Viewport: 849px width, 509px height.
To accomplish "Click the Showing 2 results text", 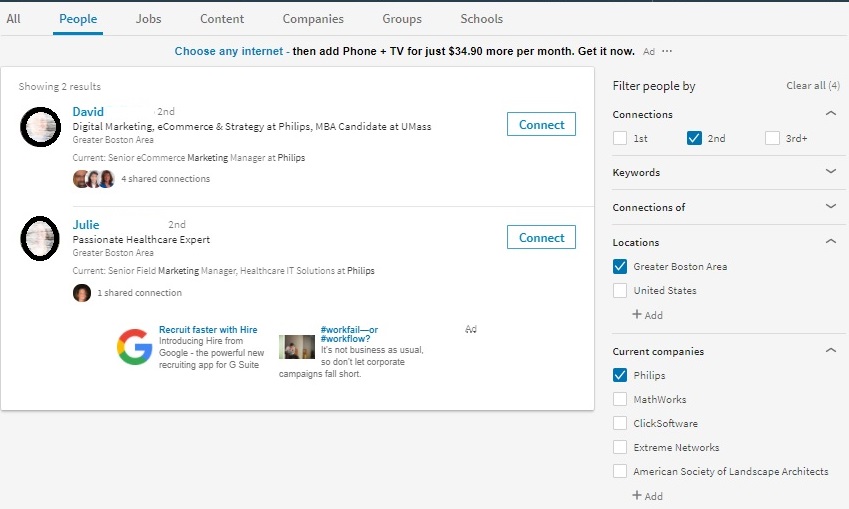I will [x=60, y=87].
